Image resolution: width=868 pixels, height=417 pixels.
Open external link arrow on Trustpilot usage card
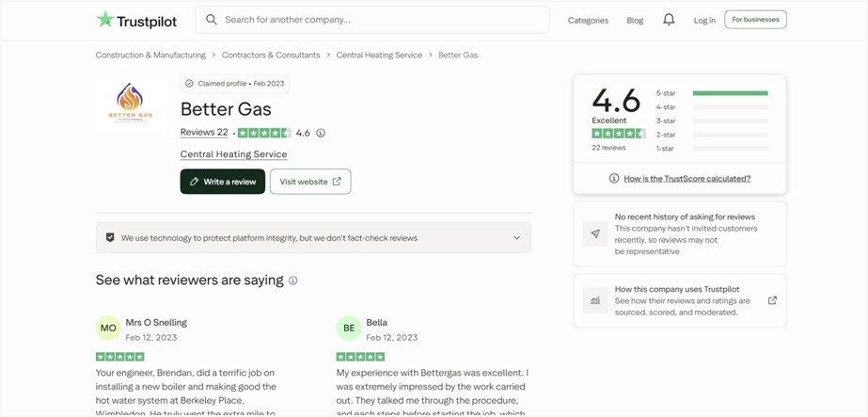click(x=772, y=300)
